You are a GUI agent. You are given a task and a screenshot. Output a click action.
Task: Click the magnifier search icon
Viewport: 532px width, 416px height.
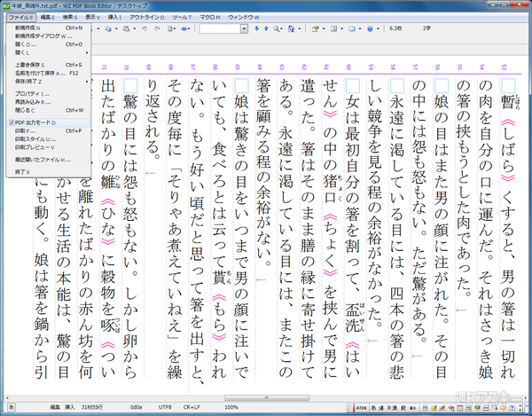(277, 29)
